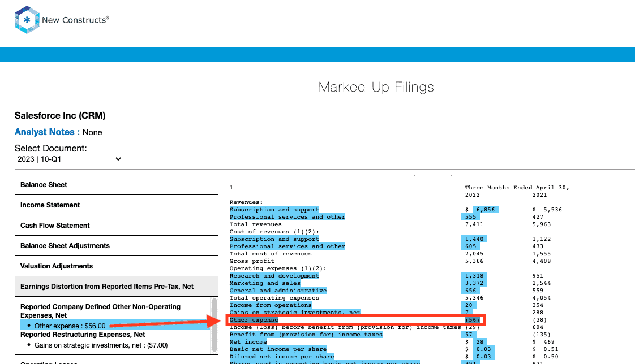Click the highlighted Net income line
Image resolution: width=635 pixels, height=364 pixels.
[248, 342]
